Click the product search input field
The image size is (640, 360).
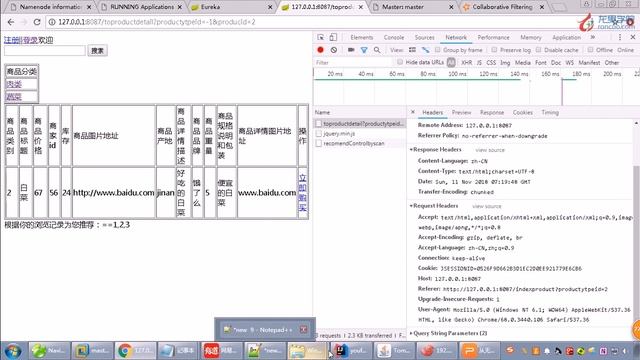coord(45,51)
